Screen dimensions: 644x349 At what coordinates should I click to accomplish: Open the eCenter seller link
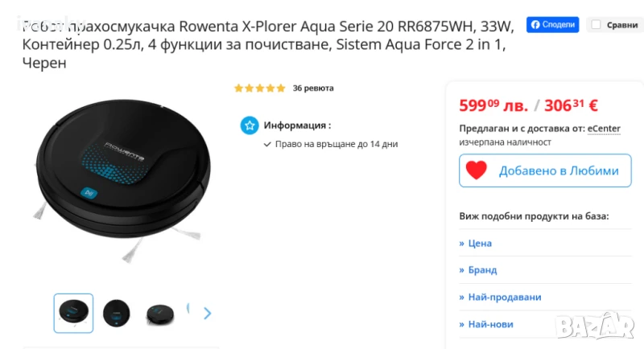[604, 128]
